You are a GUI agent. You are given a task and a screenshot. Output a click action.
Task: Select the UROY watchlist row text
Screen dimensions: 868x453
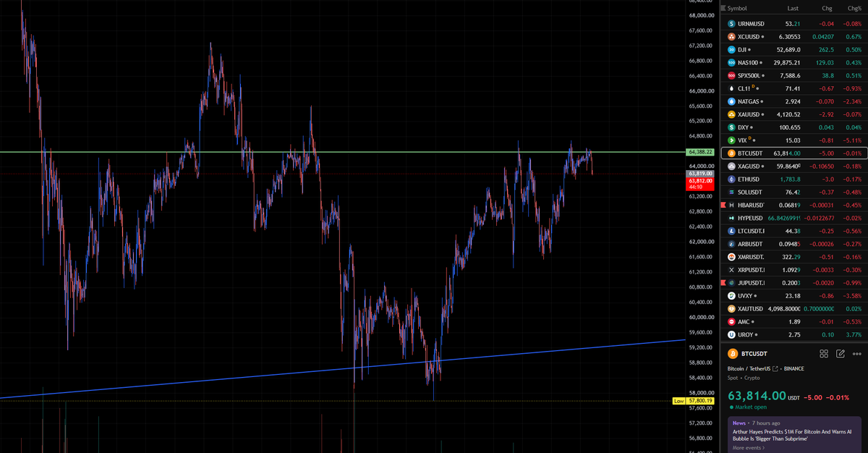746,335
